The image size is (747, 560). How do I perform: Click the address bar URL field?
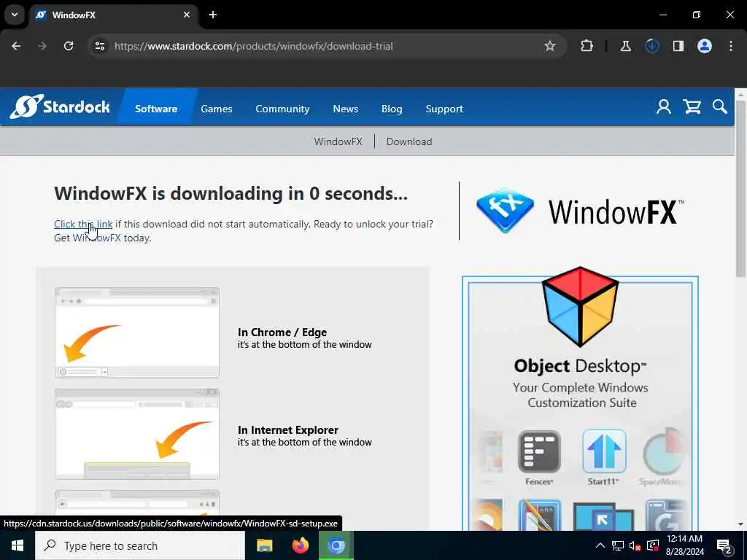click(x=327, y=46)
